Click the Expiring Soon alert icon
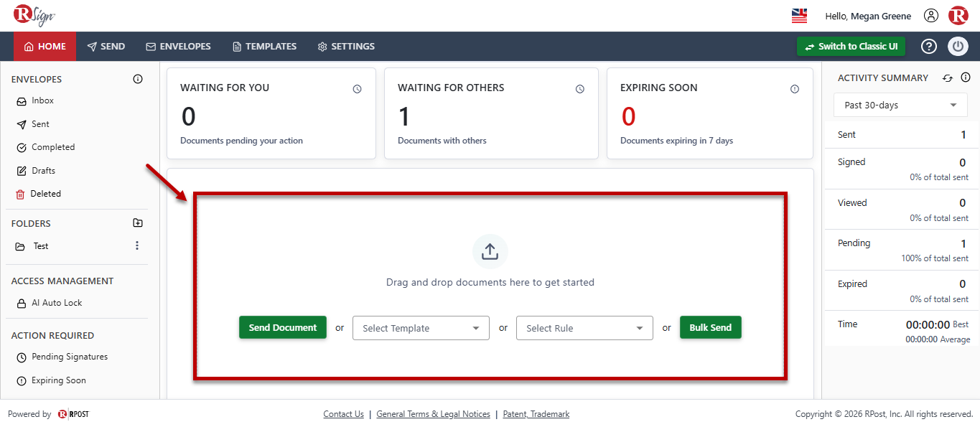Viewport: 980px width, 427px height. point(795,89)
